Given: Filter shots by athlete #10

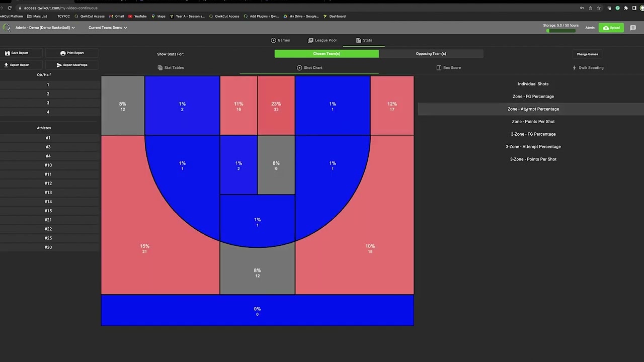Looking at the screenshot, I should pyautogui.click(x=48, y=165).
